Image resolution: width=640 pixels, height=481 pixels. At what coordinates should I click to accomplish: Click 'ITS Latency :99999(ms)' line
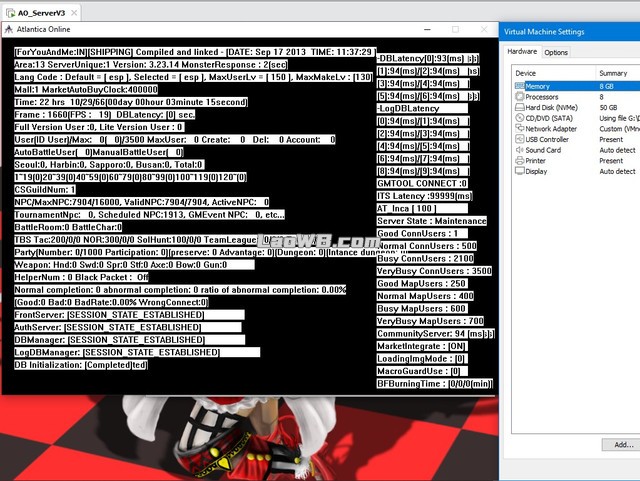(424, 196)
